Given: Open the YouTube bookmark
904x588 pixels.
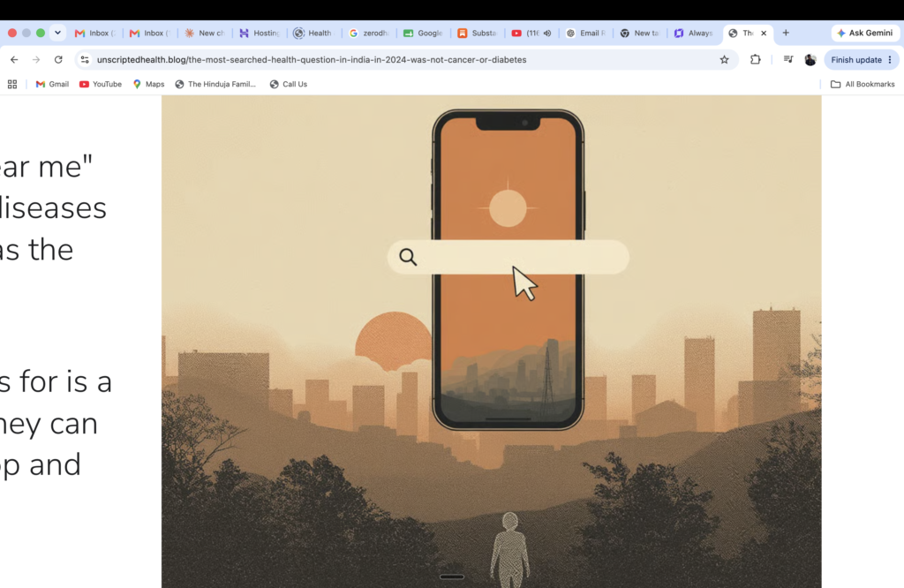Looking at the screenshot, I should tap(101, 84).
